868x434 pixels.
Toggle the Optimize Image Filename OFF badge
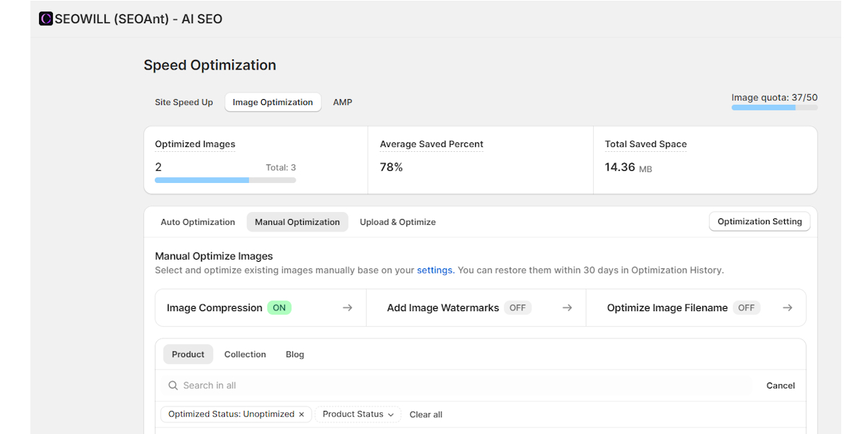pyautogui.click(x=746, y=308)
